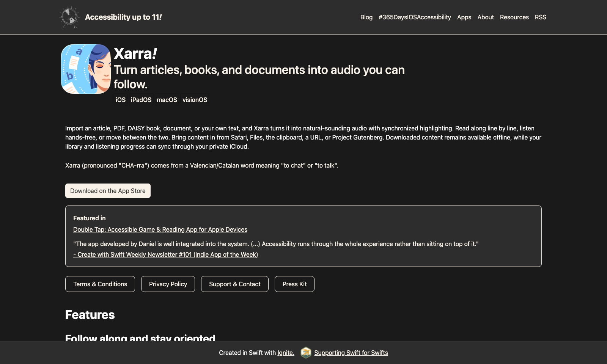Open Create with Swift Weekly Newsletter #101 link
The image size is (607, 364).
click(165, 254)
